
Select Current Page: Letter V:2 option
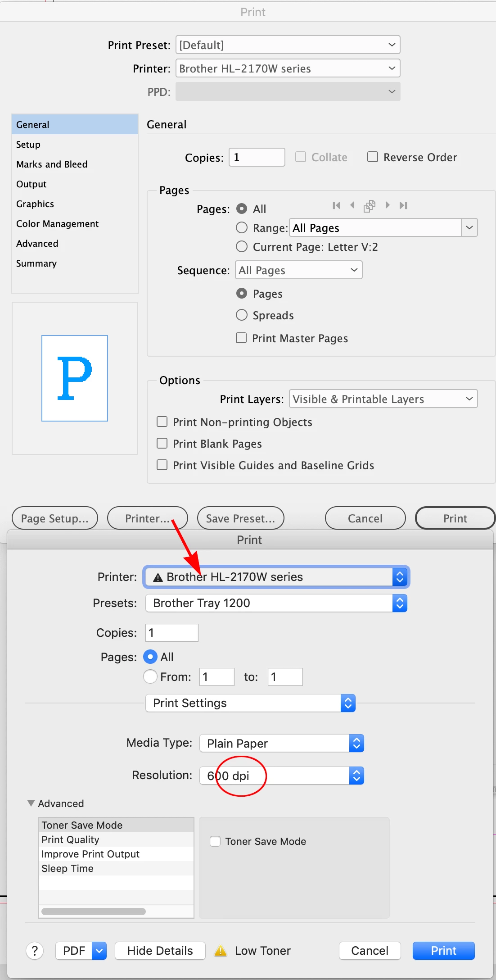[x=242, y=246]
